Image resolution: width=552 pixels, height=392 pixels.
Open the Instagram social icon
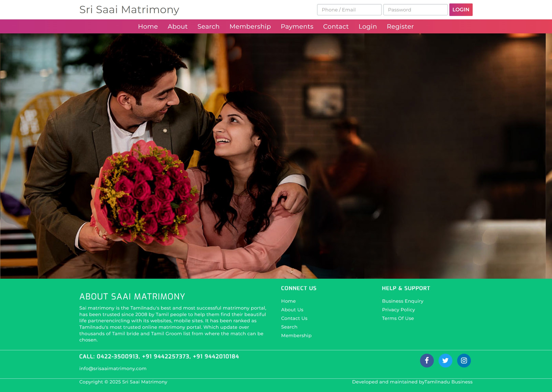464,360
